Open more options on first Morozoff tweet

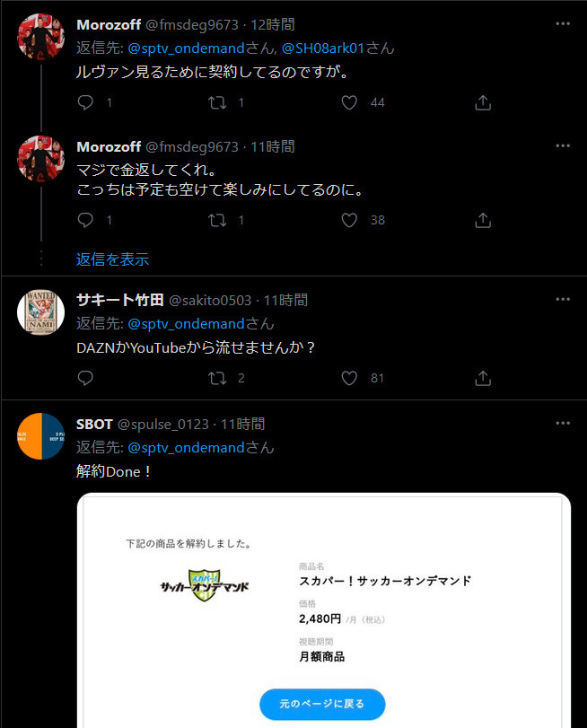pyautogui.click(x=563, y=23)
